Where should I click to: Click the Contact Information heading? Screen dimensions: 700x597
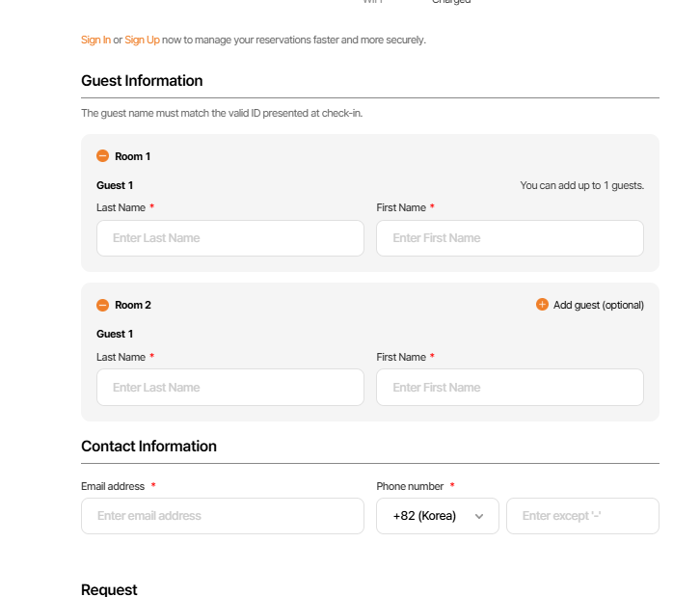pos(148,447)
